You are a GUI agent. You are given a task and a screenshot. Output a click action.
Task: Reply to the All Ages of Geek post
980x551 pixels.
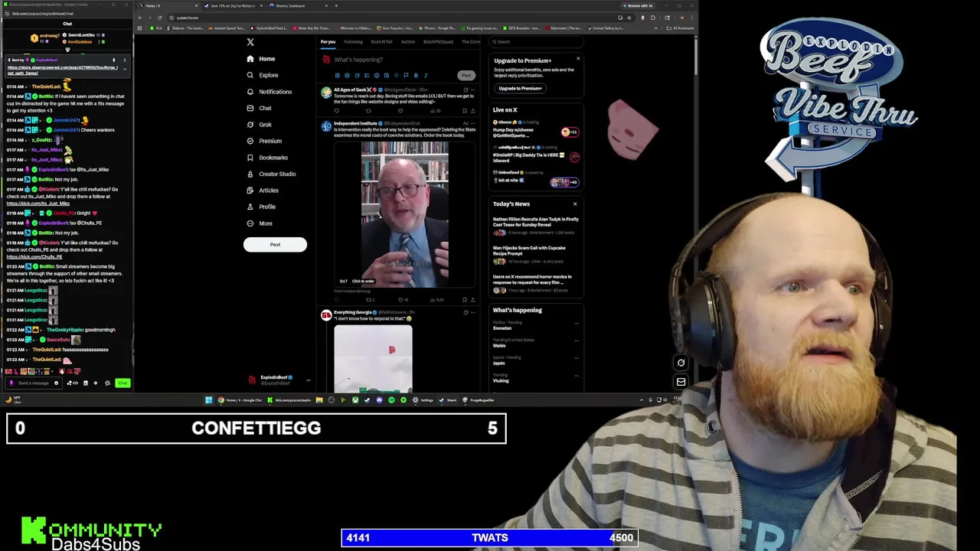[x=336, y=111]
